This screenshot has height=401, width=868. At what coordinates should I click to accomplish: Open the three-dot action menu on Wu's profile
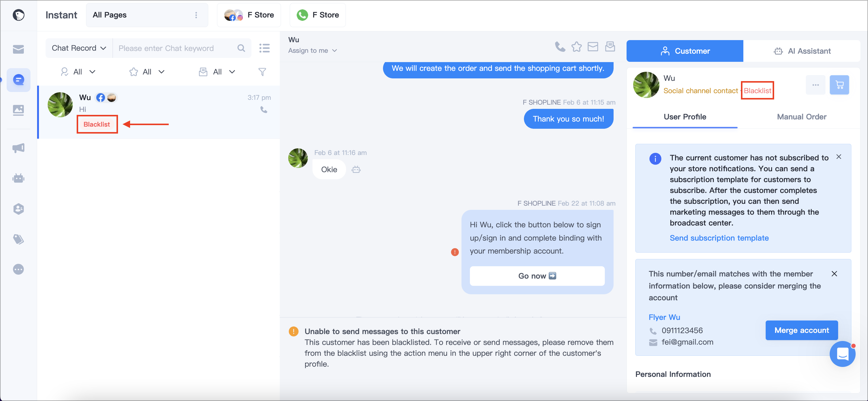pyautogui.click(x=815, y=85)
